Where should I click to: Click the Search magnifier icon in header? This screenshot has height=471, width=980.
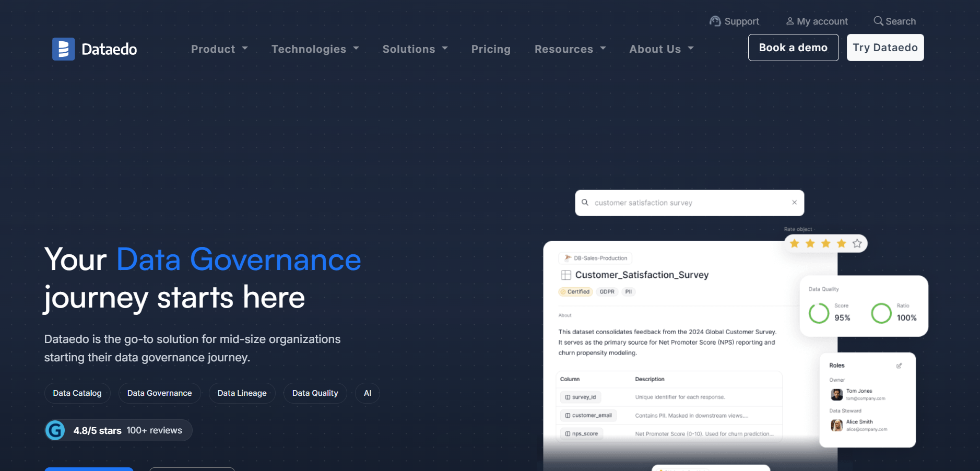(x=878, y=21)
